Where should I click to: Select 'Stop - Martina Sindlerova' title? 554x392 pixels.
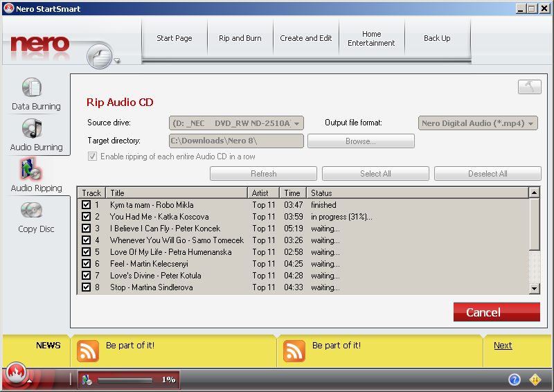pos(152,287)
